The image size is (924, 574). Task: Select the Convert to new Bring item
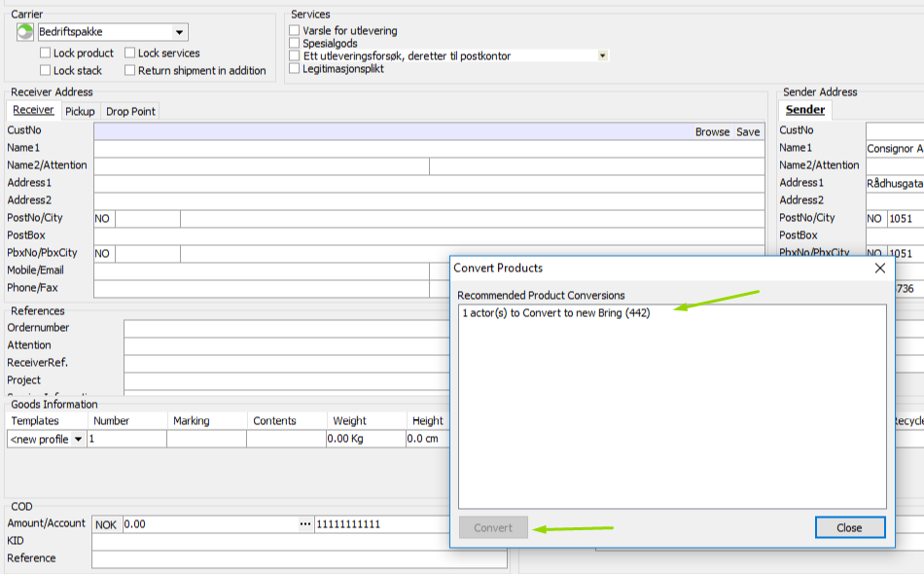[x=556, y=313]
